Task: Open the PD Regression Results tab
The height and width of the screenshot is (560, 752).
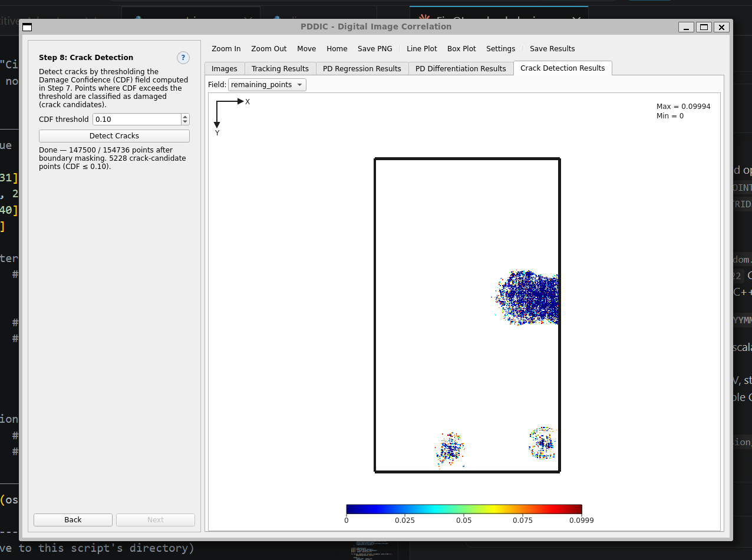Action: click(x=362, y=69)
